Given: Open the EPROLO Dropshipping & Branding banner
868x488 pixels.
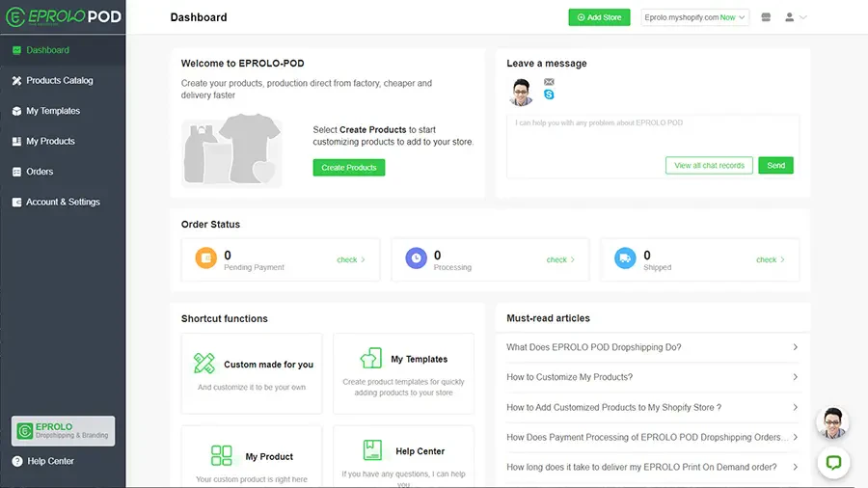Looking at the screenshot, I should [63, 431].
